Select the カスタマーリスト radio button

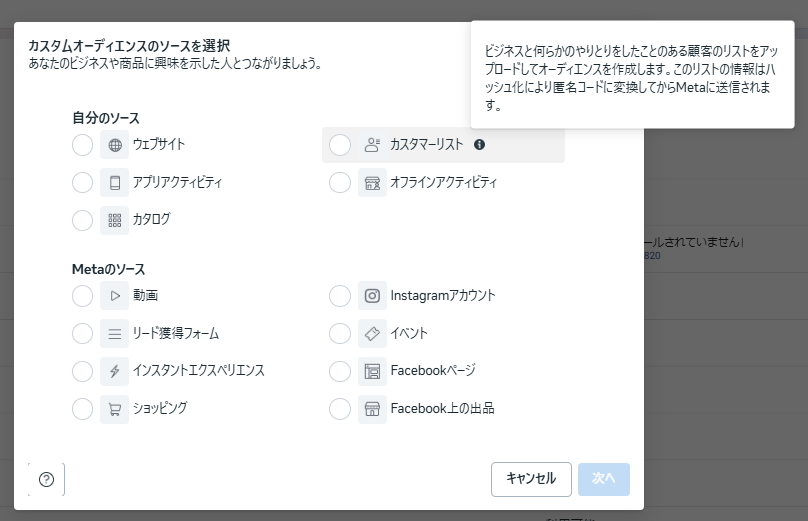[x=340, y=145]
